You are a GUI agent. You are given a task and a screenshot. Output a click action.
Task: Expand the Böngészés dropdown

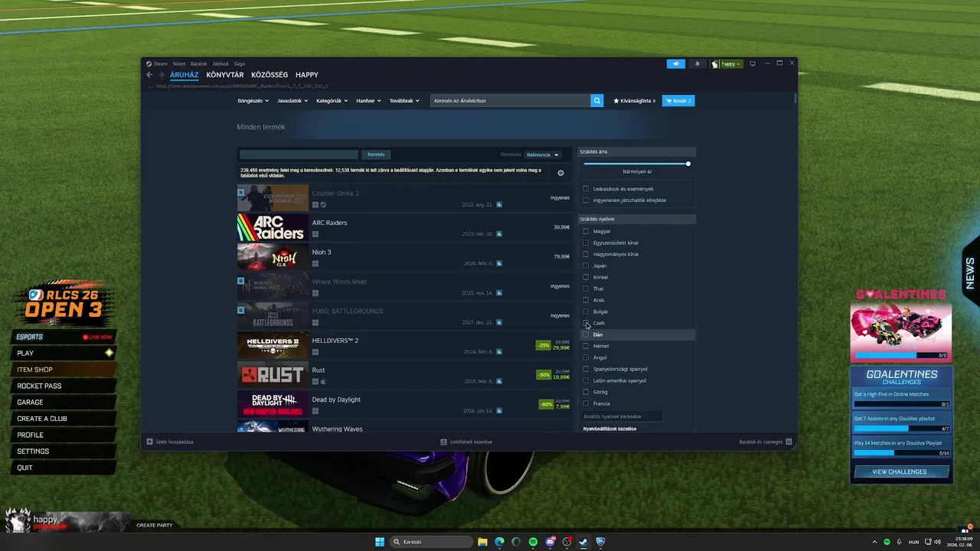click(253, 101)
